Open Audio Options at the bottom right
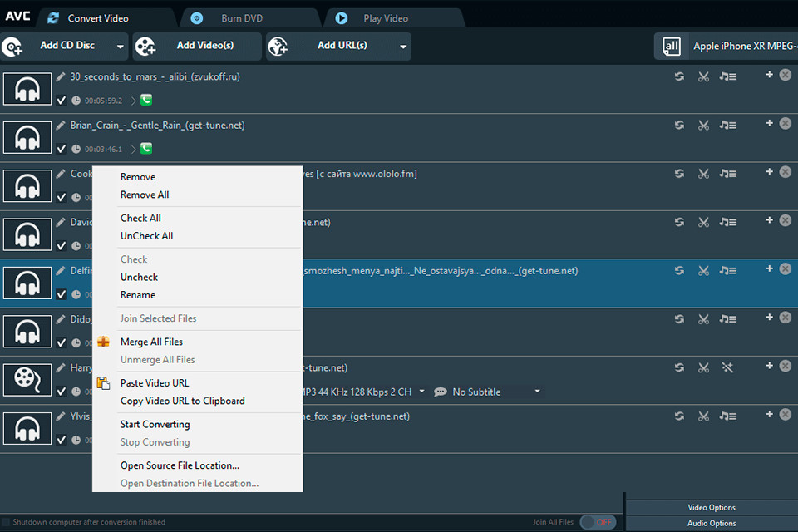Image resolution: width=798 pixels, height=532 pixels. pos(711,522)
